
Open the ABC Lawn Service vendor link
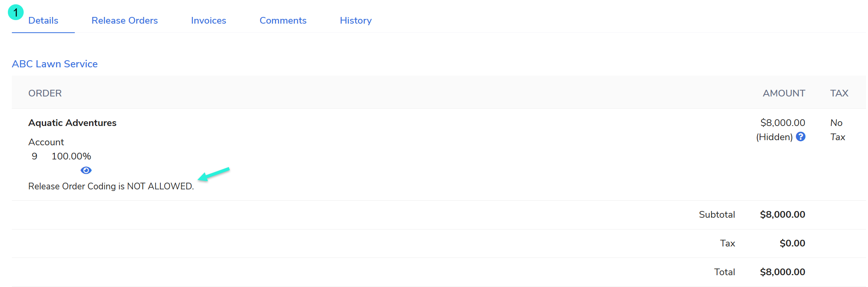55,64
